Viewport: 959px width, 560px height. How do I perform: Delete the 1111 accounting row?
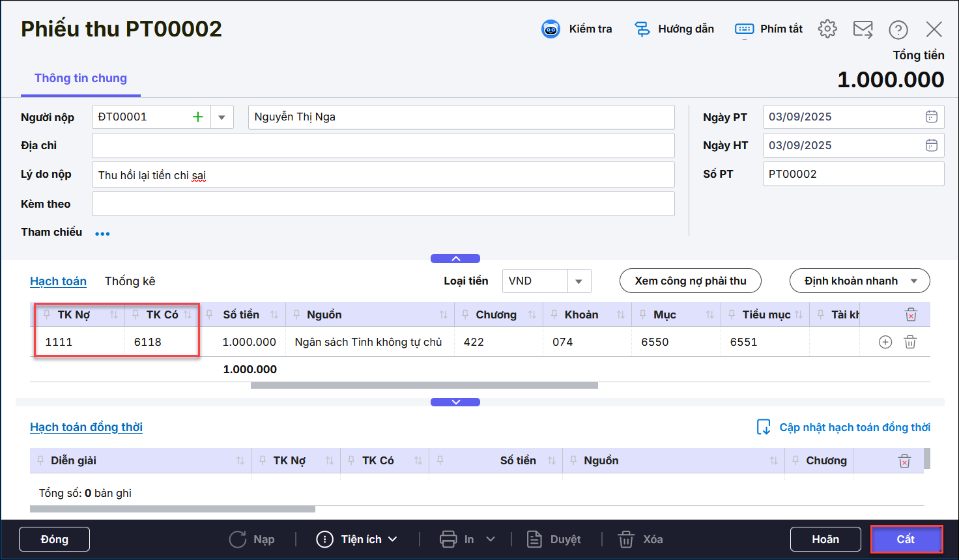[x=910, y=342]
